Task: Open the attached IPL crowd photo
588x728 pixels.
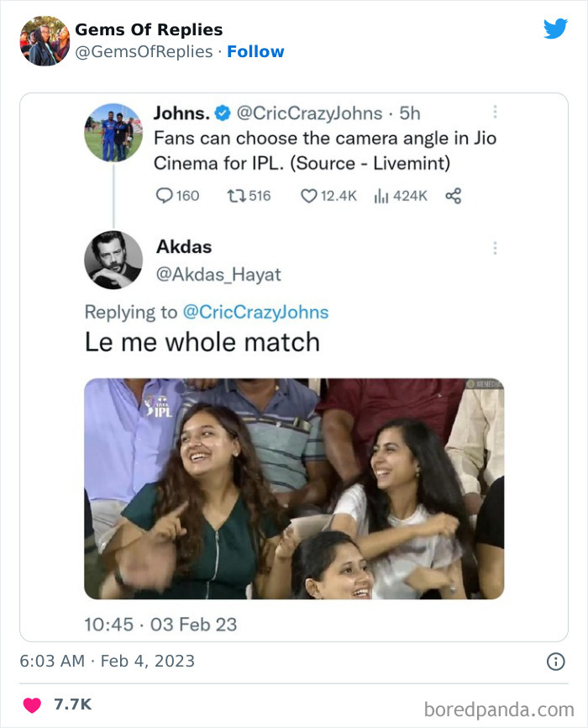Action: 294,488
